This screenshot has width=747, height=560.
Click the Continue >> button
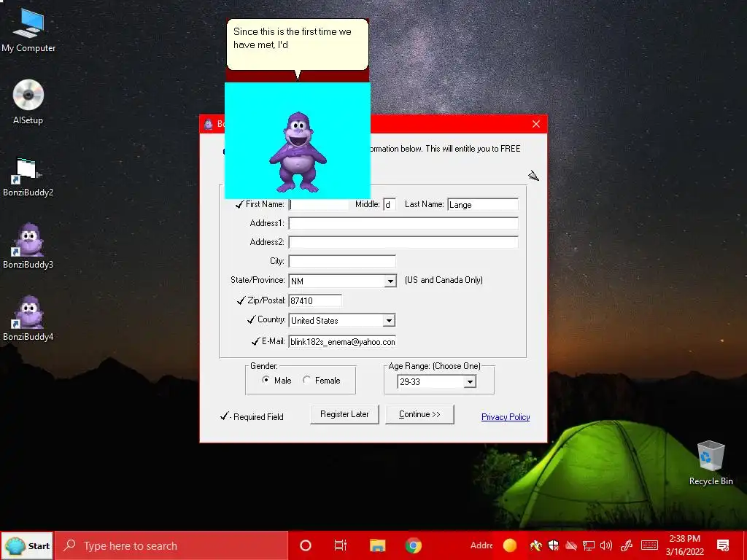(x=419, y=414)
